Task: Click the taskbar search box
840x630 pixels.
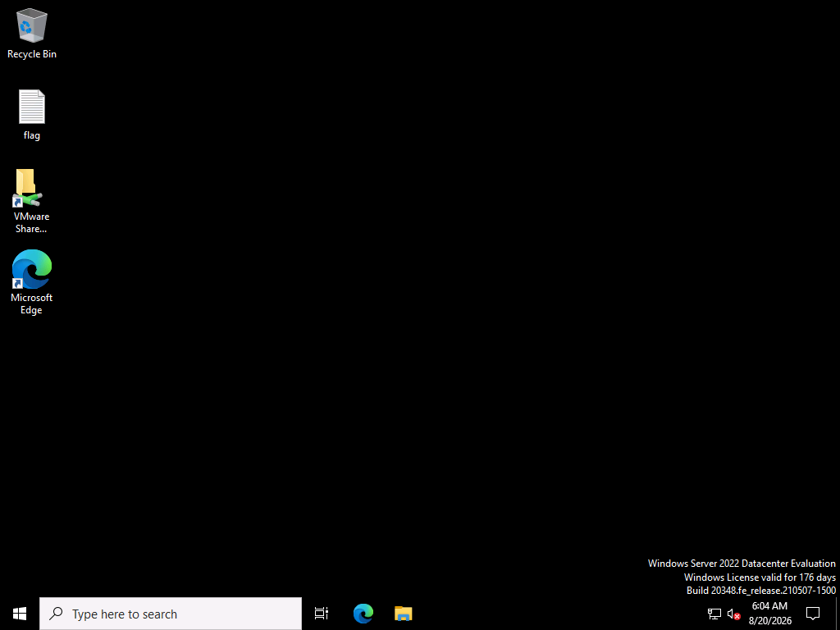Action: coord(171,614)
